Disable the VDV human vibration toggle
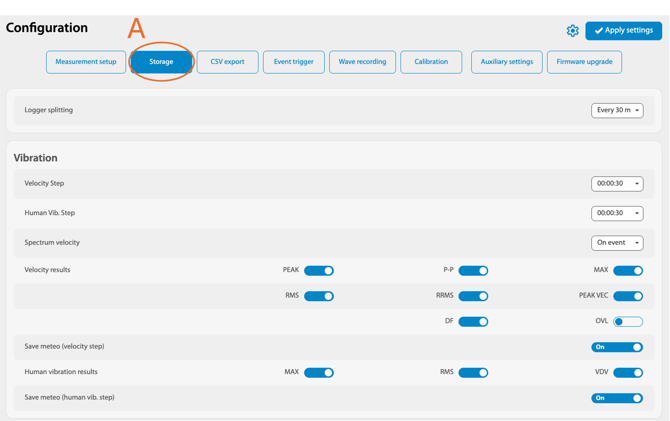The image size is (670, 421). tap(628, 373)
